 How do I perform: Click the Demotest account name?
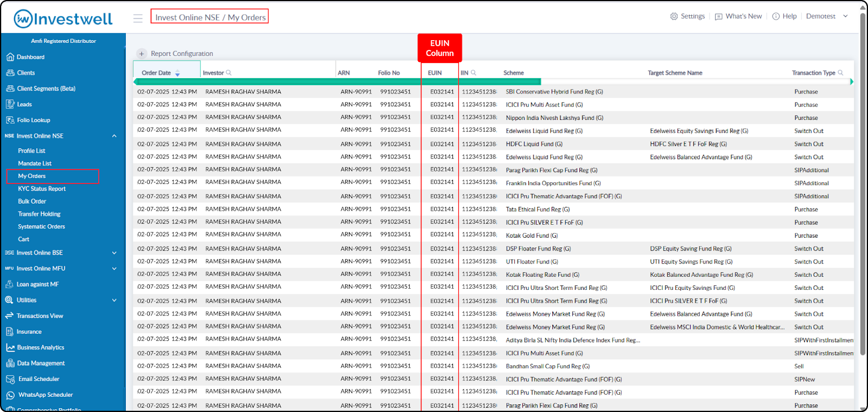pos(820,16)
